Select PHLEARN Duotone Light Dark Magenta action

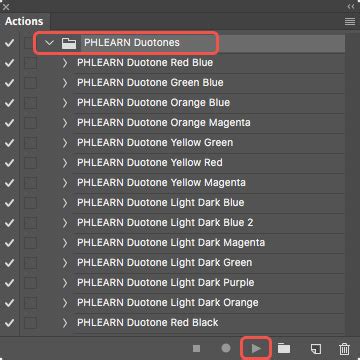[x=171, y=243]
